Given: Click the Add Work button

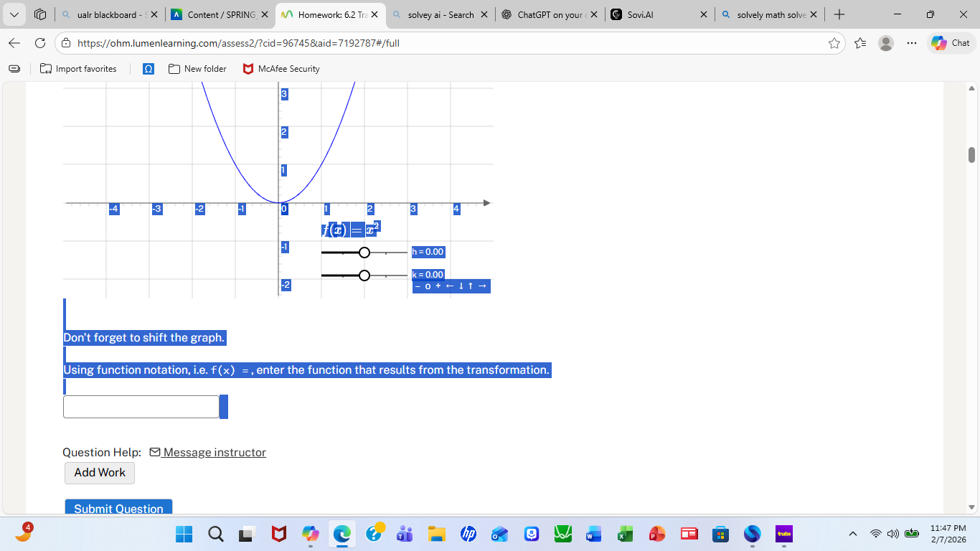Looking at the screenshot, I should pyautogui.click(x=100, y=473).
